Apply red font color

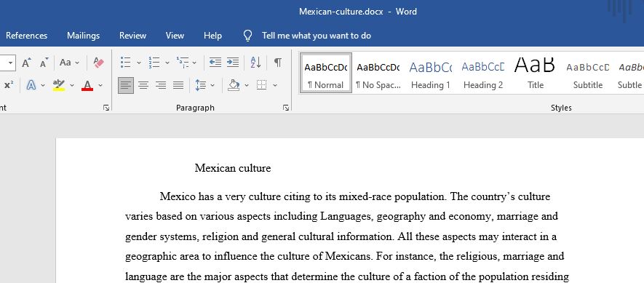[x=87, y=85]
